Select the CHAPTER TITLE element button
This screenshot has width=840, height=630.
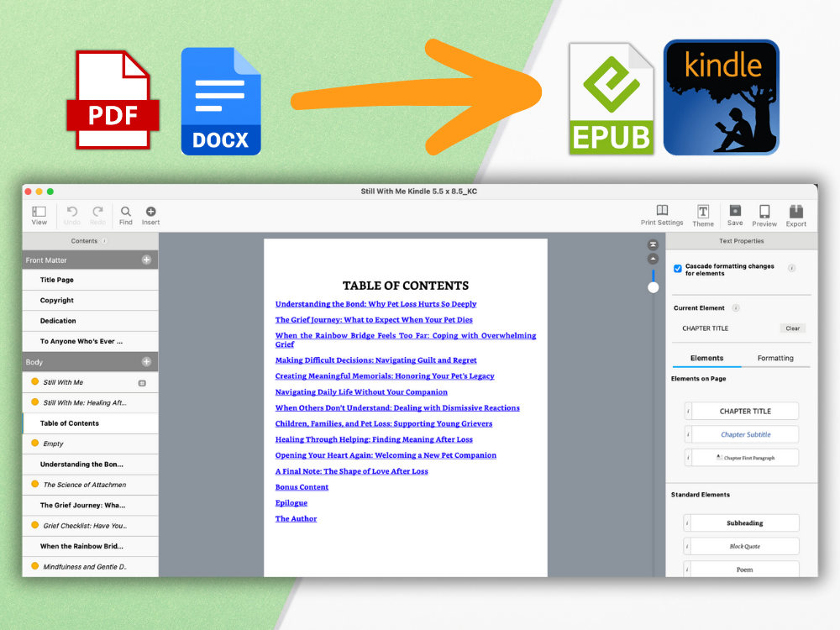pyautogui.click(x=745, y=411)
